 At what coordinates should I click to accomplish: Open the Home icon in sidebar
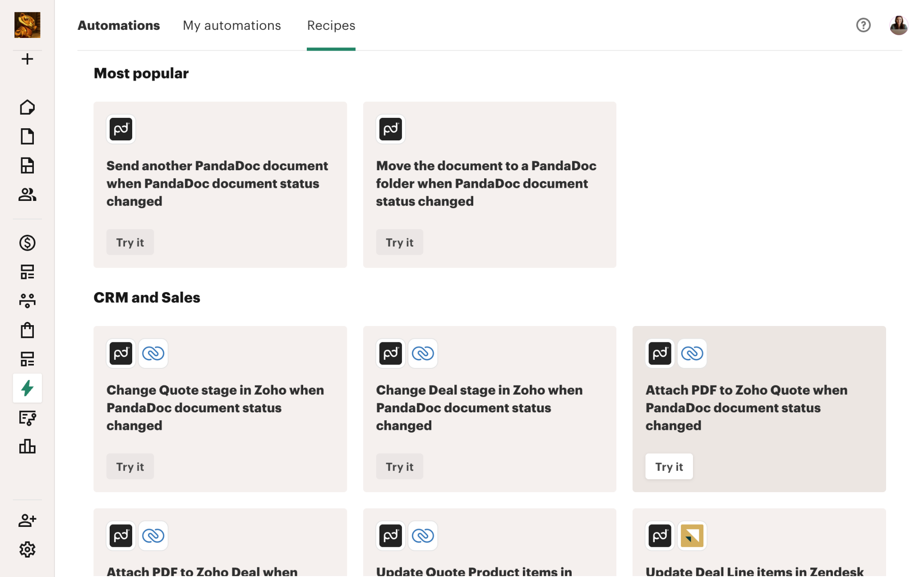click(x=27, y=107)
